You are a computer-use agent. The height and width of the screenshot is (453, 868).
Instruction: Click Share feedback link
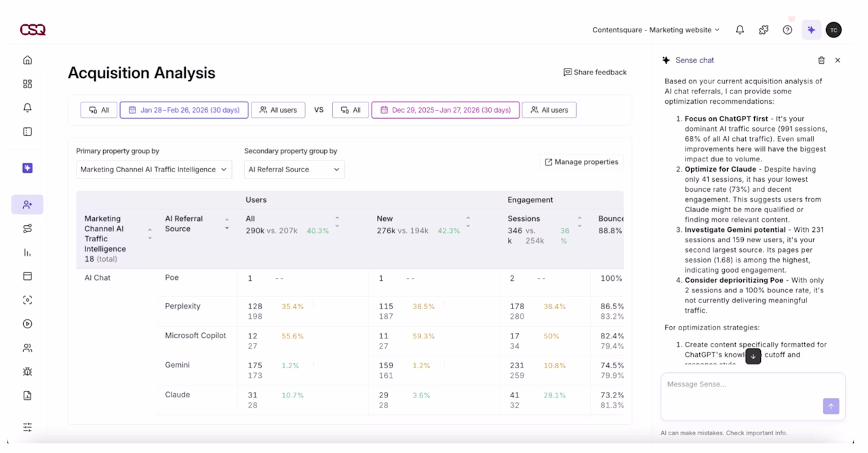[x=595, y=72]
